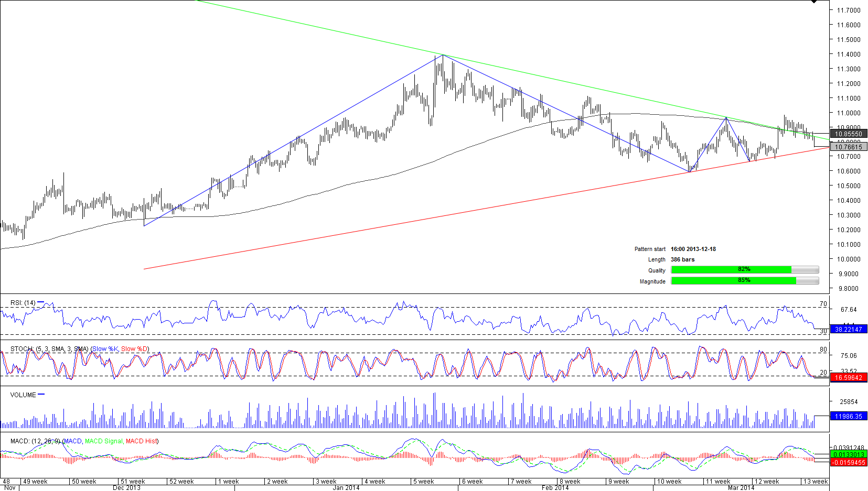Click the green Magnitude 85% bar
This screenshot has width=868, height=491.
click(x=733, y=281)
